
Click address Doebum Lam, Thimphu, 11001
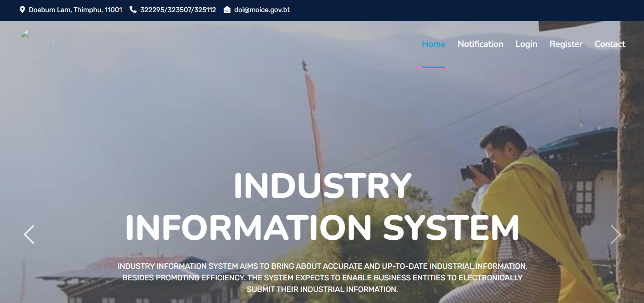75,10
